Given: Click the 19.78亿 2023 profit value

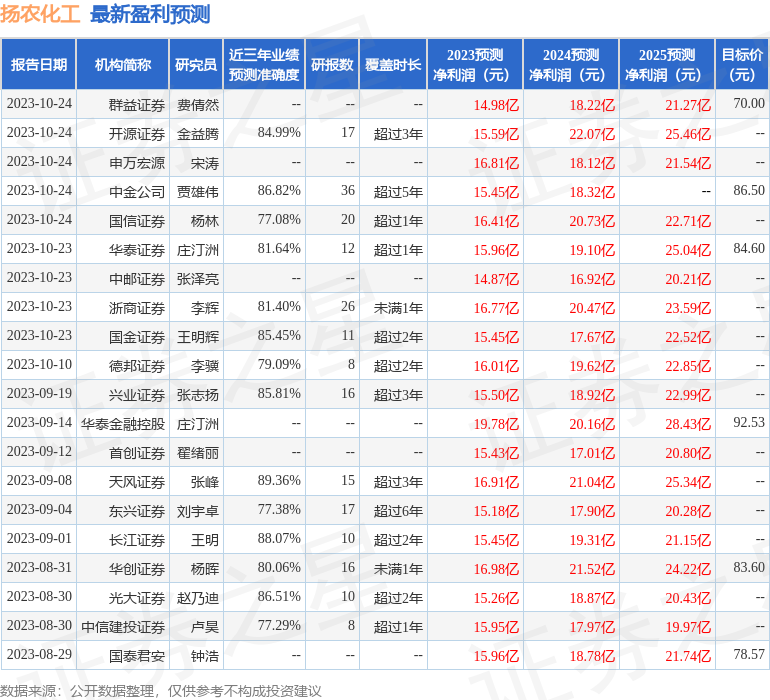Looking at the screenshot, I should (x=496, y=423).
